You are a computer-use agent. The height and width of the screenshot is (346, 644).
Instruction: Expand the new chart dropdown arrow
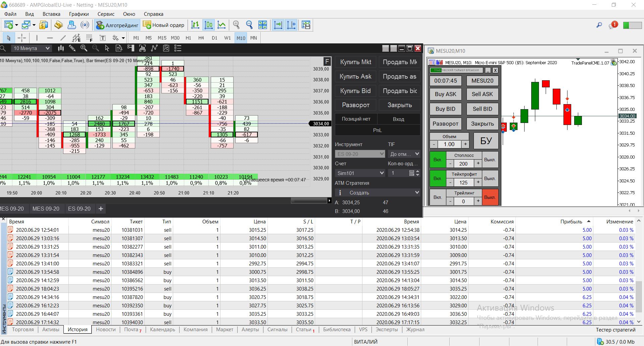[16, 25]
